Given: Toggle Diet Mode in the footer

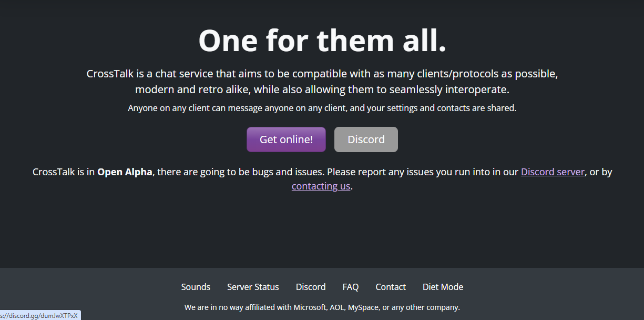Looking at the screenshot, I should 443,287.
